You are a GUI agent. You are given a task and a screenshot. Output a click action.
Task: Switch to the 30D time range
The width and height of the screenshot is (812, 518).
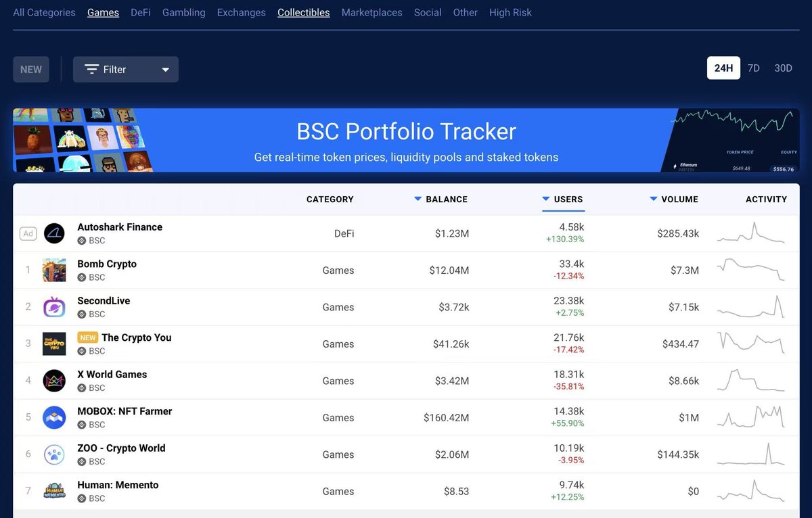click(x=783, y=68)
